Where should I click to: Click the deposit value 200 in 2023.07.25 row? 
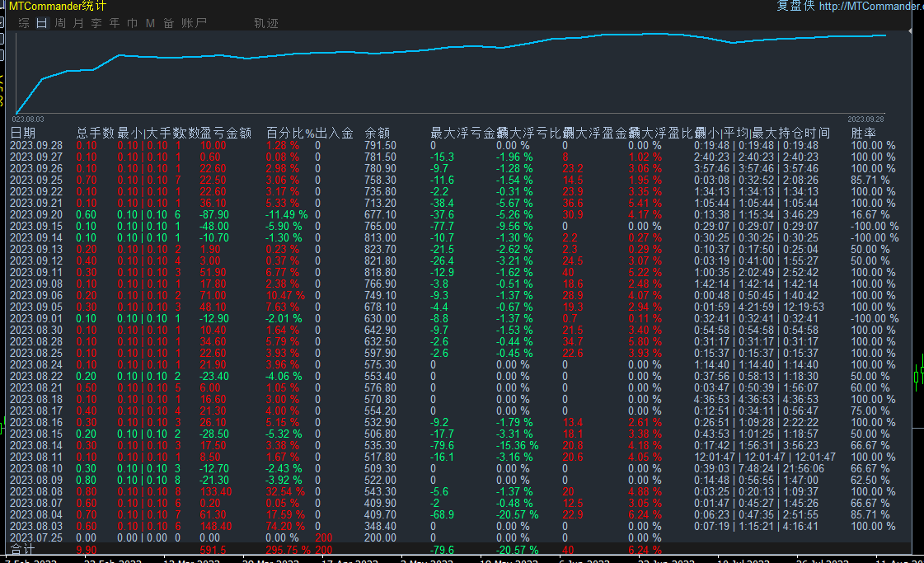[323, 537]
